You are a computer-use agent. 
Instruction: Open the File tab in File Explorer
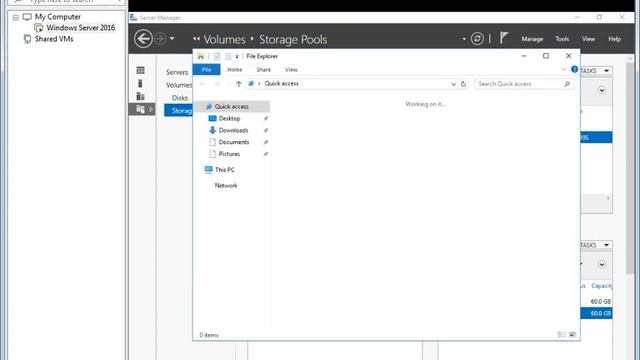(x=207, y=70)
